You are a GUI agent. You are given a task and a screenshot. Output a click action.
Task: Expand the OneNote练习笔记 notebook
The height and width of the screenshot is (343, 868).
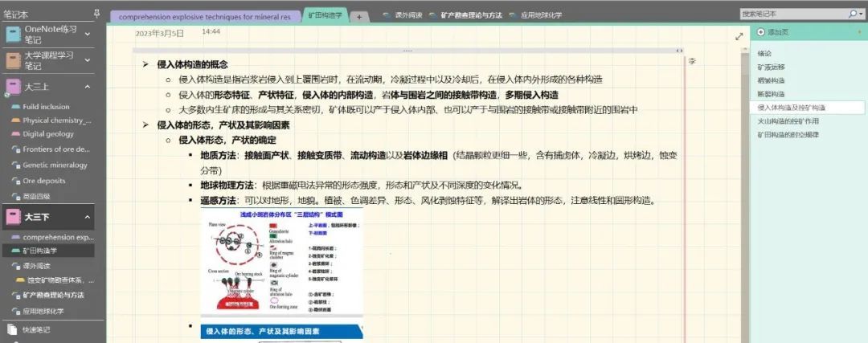coord(88,35)
